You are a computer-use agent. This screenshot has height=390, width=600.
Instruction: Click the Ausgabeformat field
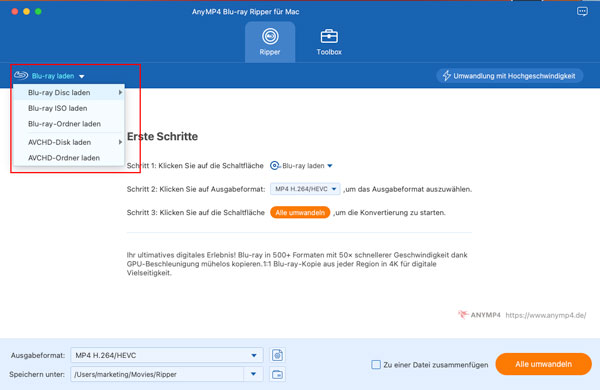[167, 355]
